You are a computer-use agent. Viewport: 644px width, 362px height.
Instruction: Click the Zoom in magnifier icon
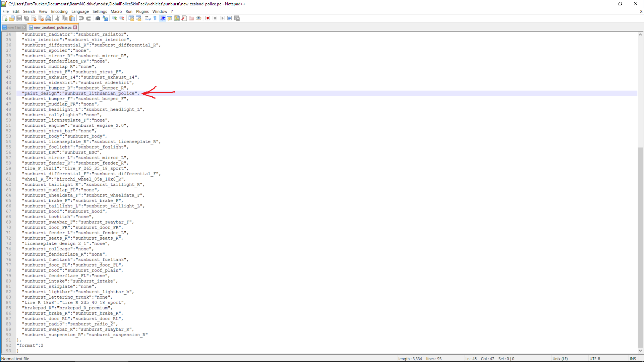click(x=115, y=18)
